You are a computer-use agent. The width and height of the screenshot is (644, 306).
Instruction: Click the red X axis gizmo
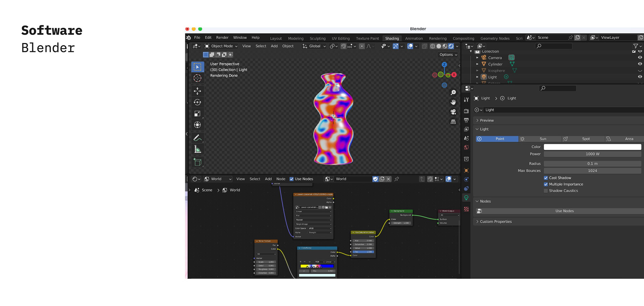(454, 75)
